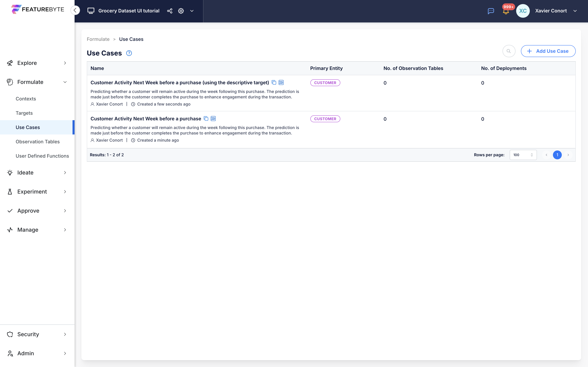Expand the Security menu chevron
Image resolution: width=588 pixels, height=367 pixels.
tap(65, 334)
